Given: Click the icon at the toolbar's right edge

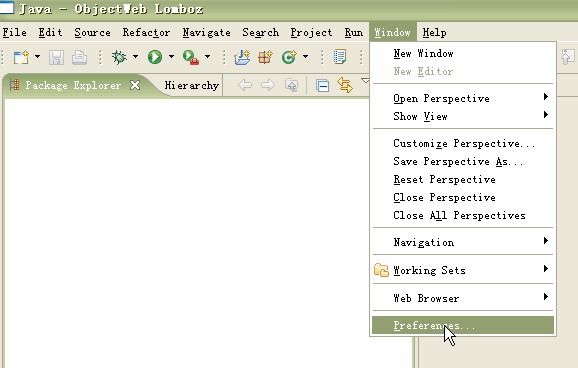Looking at the screenshot, I should click(568, 57).
